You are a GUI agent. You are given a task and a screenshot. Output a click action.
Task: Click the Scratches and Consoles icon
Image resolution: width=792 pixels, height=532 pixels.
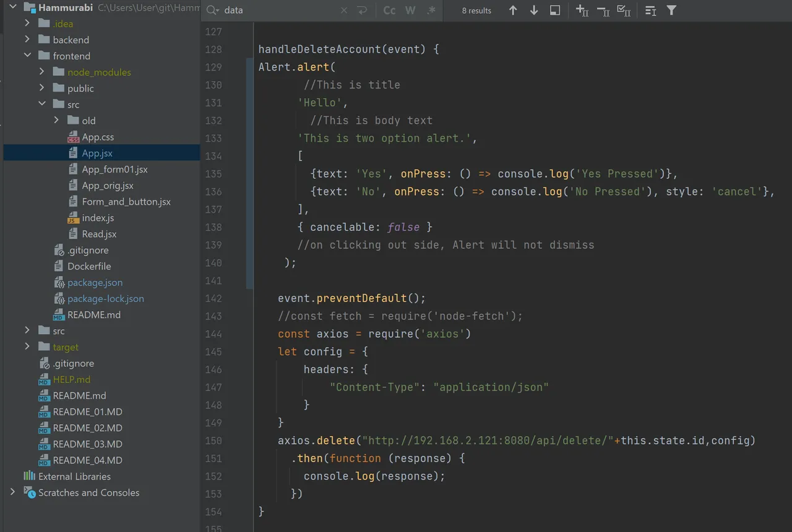[29, 492]
